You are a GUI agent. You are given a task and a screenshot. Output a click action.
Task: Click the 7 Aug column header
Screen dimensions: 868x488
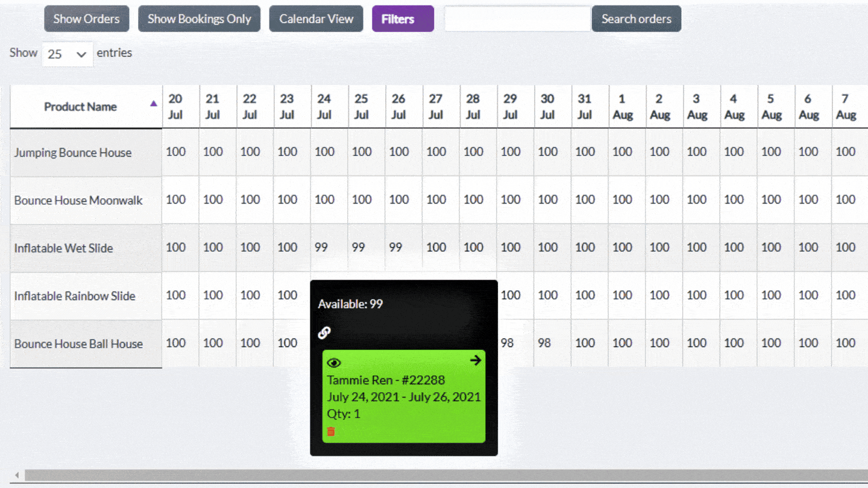[850, 107]
